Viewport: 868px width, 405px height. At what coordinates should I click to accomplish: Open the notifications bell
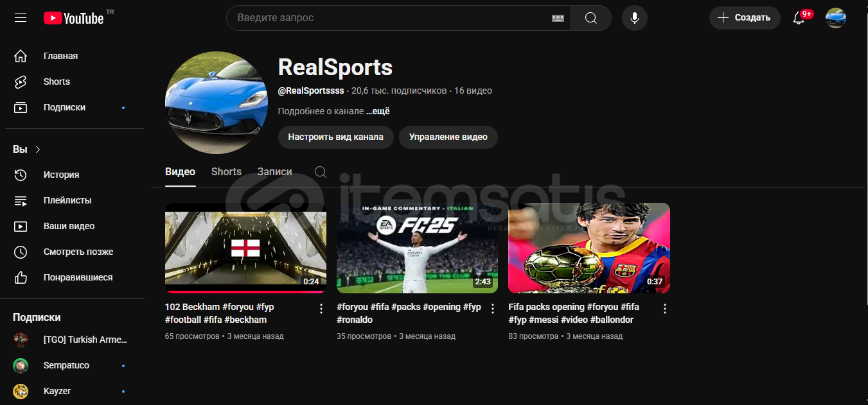tap(799, 18)
